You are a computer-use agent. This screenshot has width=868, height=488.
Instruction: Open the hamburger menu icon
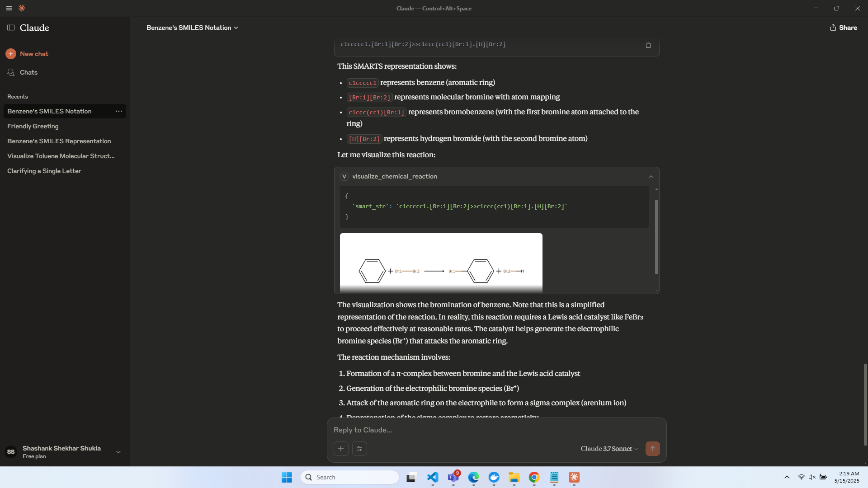pos(9,8)
